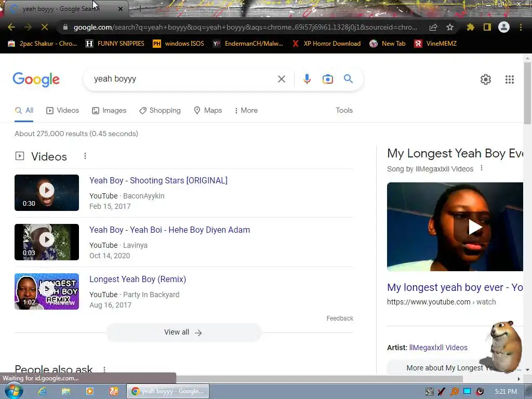Click the blue magnifier search button

coord(349,79)
